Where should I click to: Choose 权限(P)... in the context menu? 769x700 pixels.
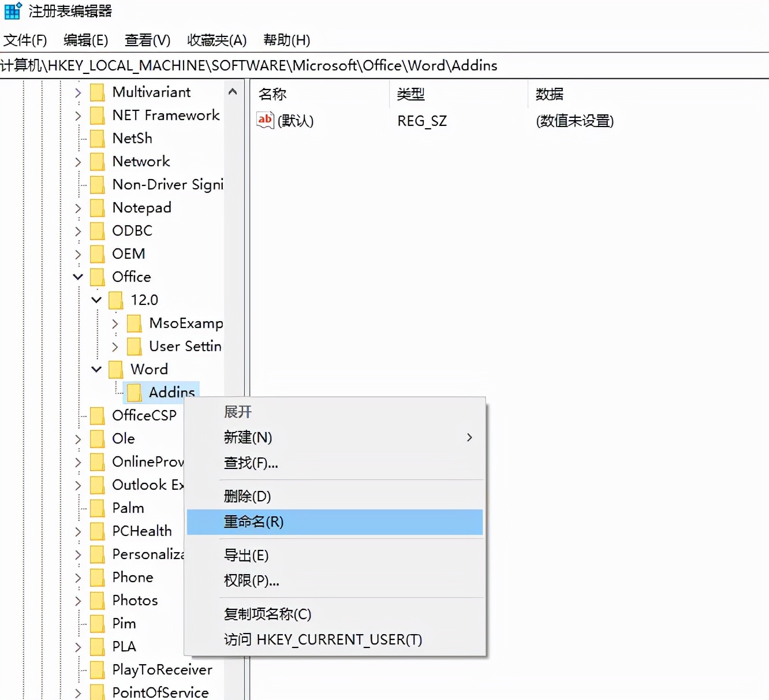pos(335,580)
